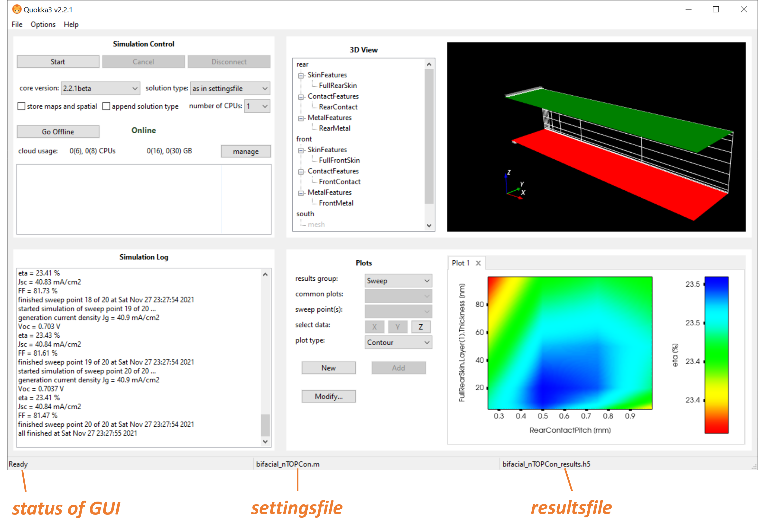Screen dimensions: 758x532
Task: Select the front tree item
Action: coord(304,139)
